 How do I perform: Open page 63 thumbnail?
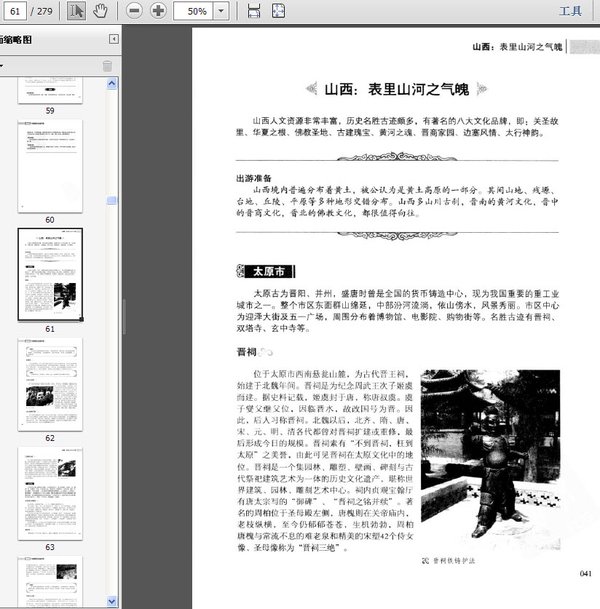pyautogui.click(x=50, y=493)
